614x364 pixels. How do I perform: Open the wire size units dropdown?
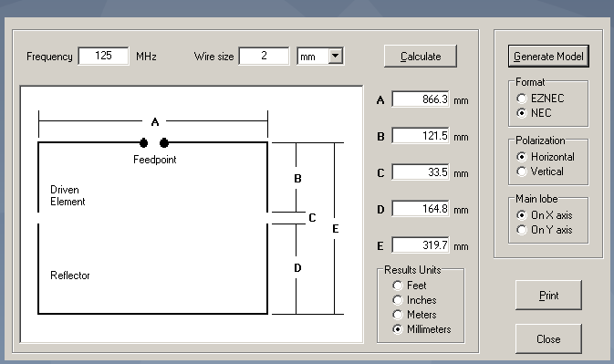(336, 56)
